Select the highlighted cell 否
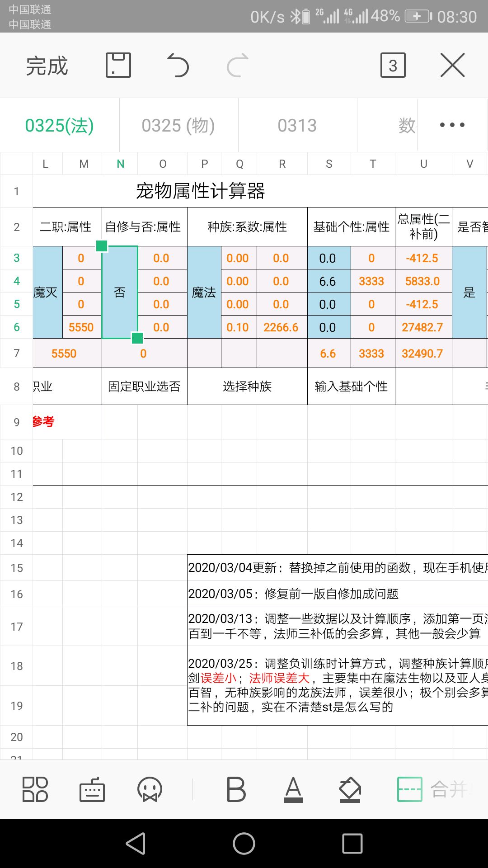Viewport: 488px width, 868px height. [x=120, y=292]
